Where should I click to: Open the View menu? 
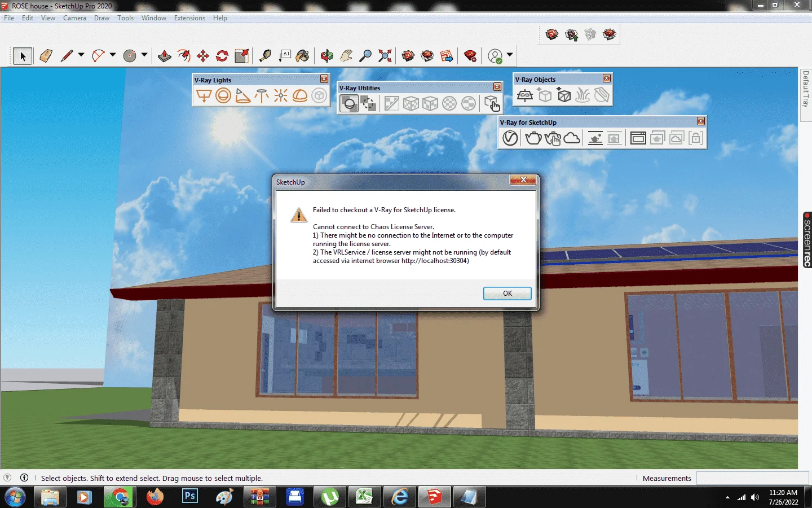point(48,18)
